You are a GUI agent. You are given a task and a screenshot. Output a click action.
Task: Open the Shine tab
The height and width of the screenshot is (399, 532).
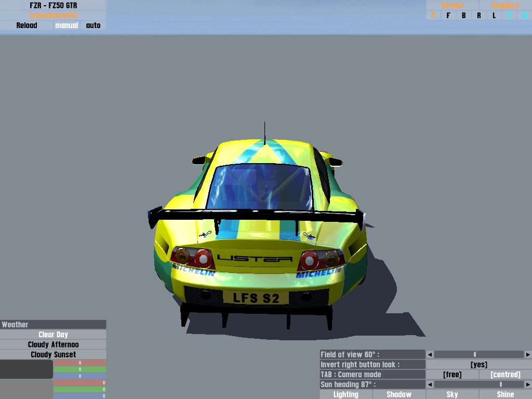(506, 394)
